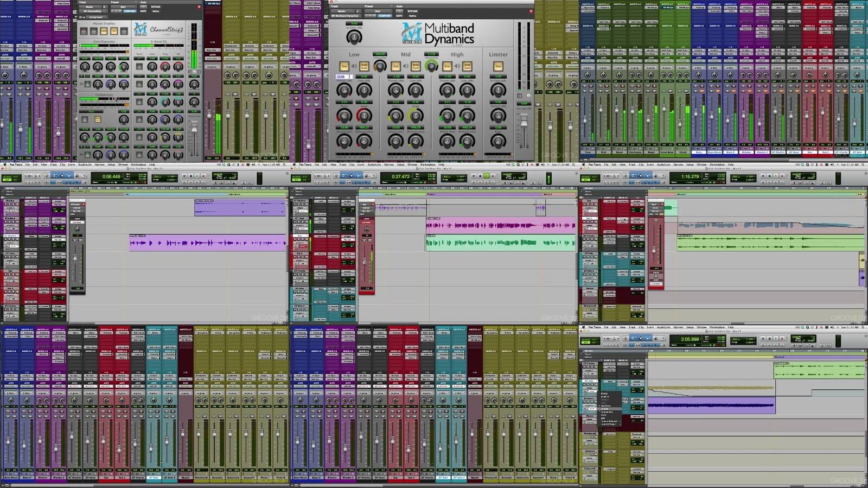
Task: Click the red target button in Multiband Dynamics header
Action: point(531,11)
